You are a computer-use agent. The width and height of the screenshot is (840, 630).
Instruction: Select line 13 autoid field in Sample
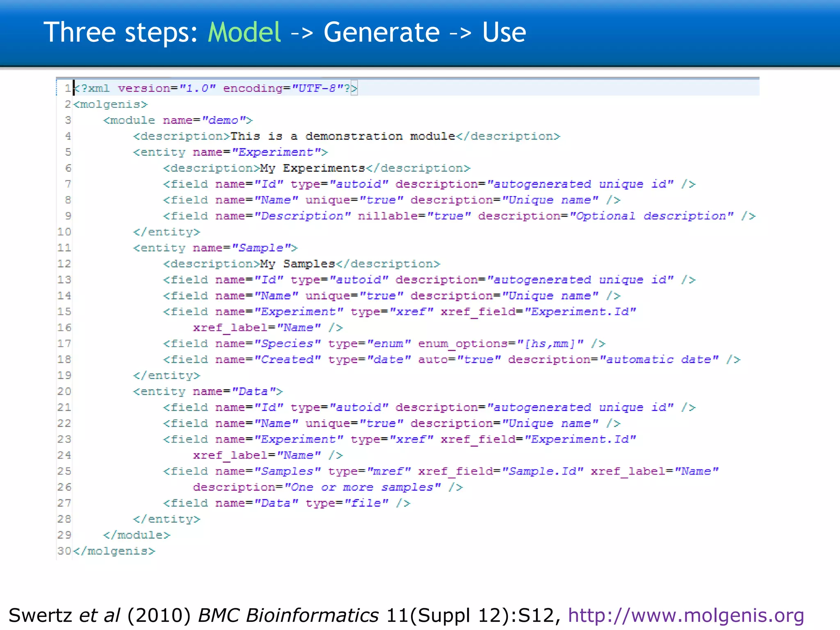tap(429, 280)
